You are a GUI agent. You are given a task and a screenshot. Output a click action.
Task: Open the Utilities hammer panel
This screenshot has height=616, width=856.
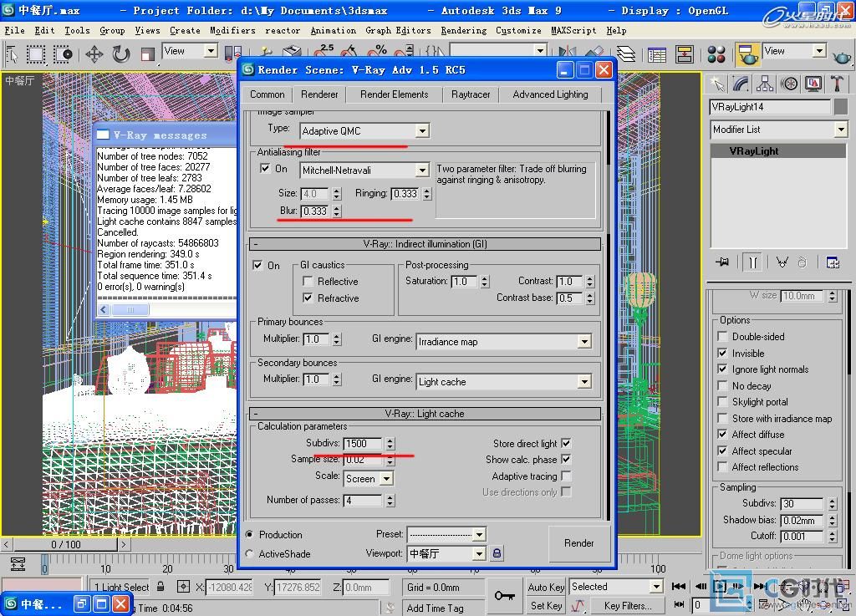837,84
